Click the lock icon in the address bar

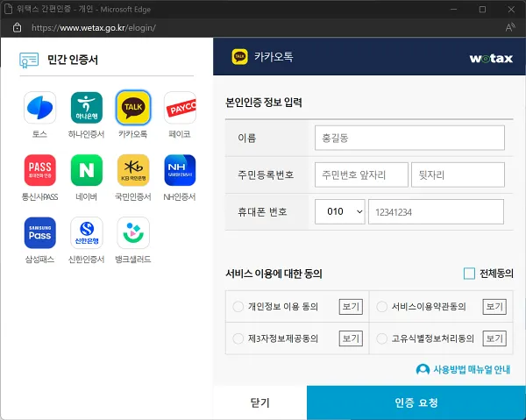point(17,27)
